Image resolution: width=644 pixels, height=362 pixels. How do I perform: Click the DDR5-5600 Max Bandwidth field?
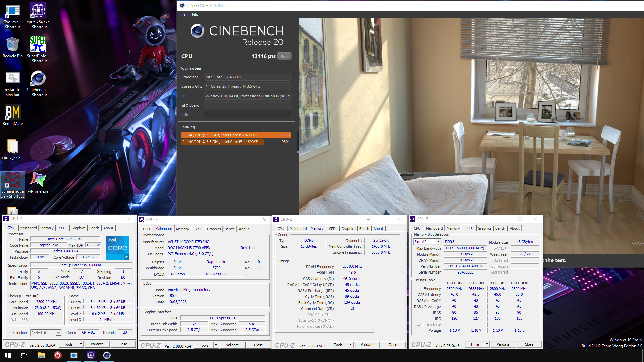coord(465,248)
